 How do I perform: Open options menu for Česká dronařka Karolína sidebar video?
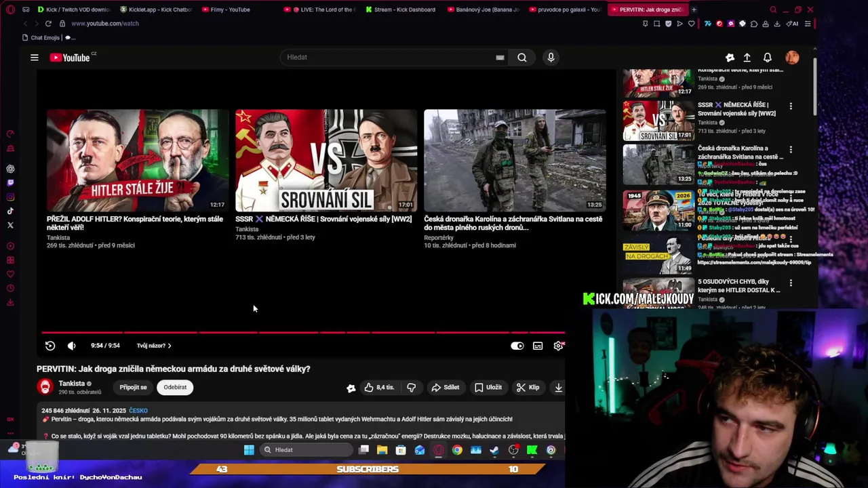click(x=791, y=150)
